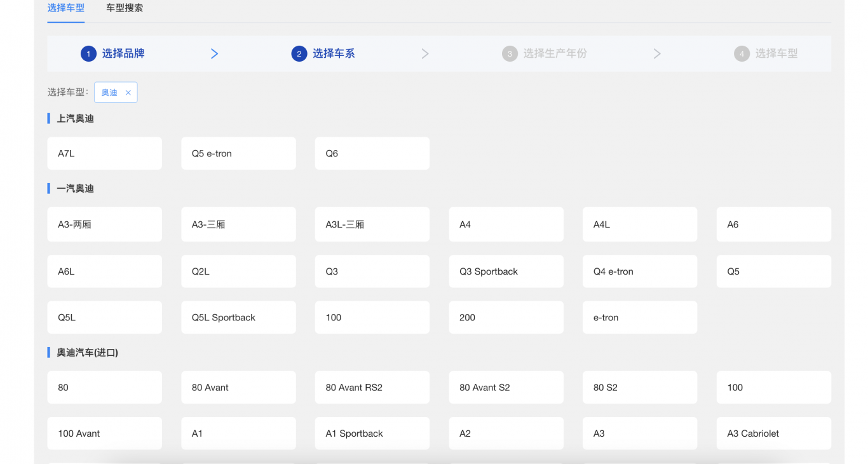Select the Q5L series button
Viewport: 868px width, 464px height.
(x=105, y=317)
